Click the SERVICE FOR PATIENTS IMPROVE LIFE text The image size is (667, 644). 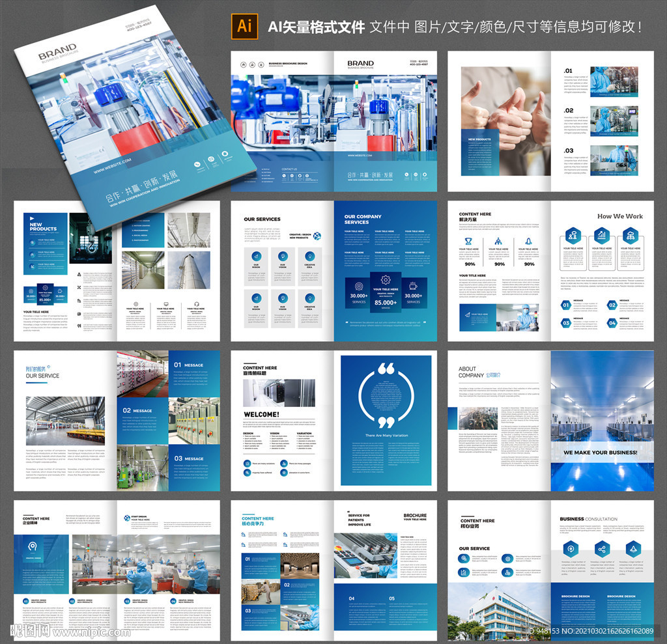tap(359, 520)
